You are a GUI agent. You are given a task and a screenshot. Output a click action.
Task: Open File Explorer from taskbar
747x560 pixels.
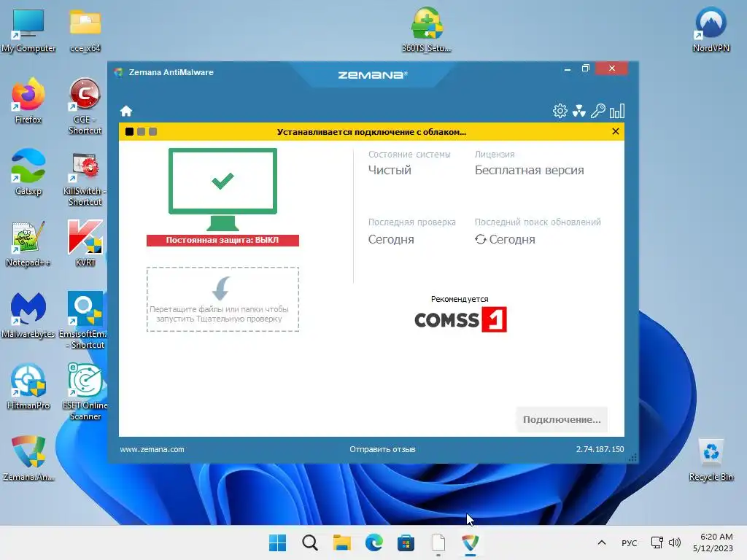[x=341, y=542]
